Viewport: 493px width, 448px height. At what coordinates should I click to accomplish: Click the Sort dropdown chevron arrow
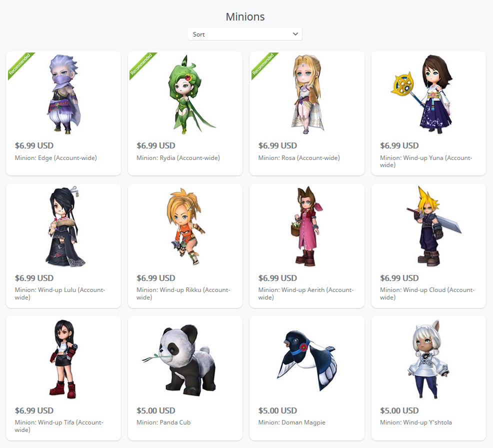point(295,34)
